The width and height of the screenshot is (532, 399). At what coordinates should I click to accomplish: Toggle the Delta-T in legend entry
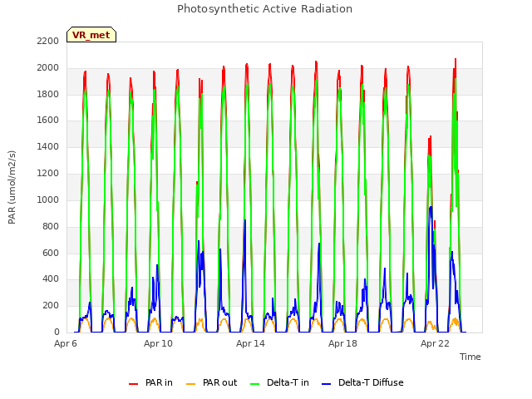(279, 382)
